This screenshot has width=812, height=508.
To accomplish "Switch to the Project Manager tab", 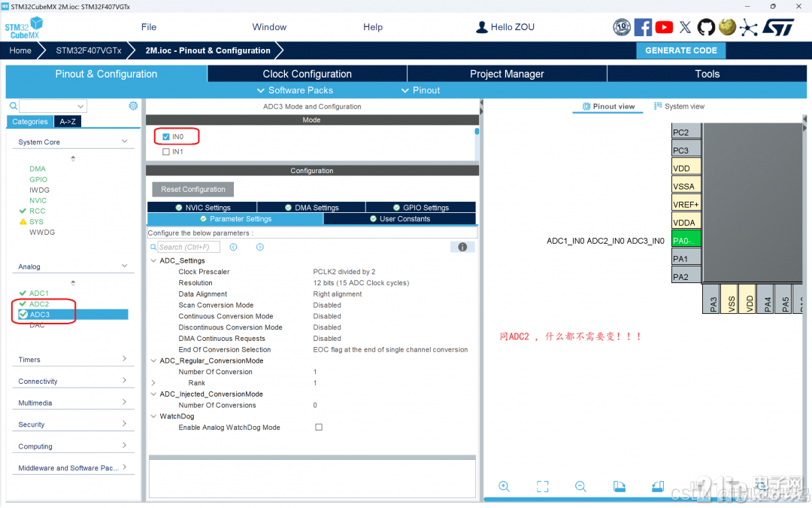I will [x=507, y=74].
